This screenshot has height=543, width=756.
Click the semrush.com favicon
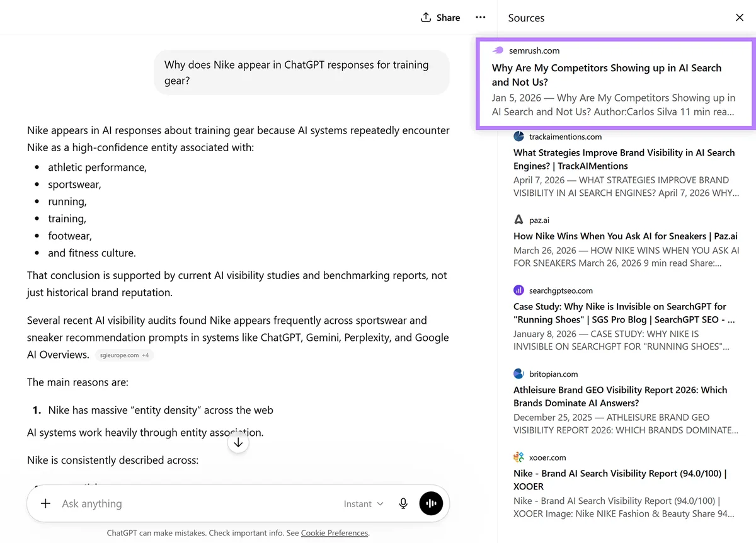(x=498, y=50)
